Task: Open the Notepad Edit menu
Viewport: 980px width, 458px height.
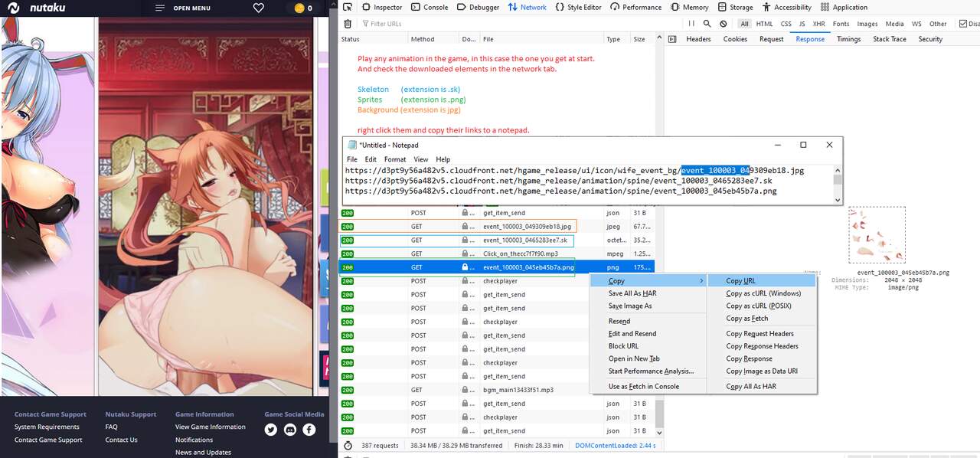Action: (371, 159)
